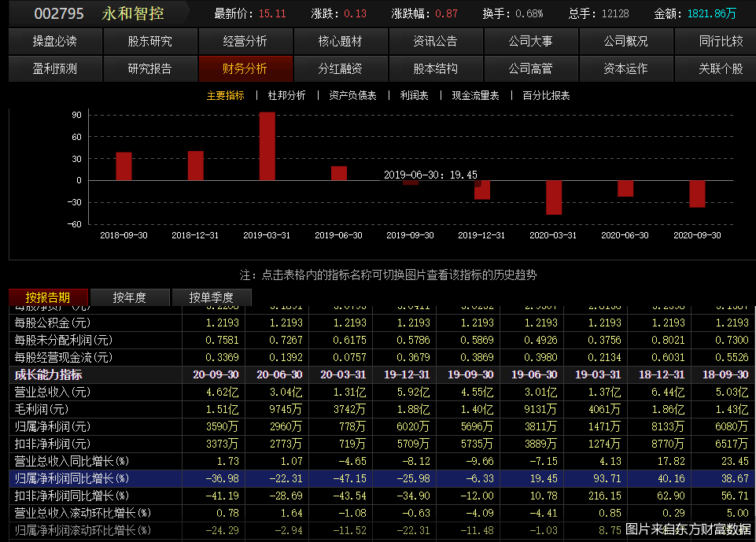Click the latest price 15.11
Viewport: 756px width, 542px height.
click(x=272, y=13)
